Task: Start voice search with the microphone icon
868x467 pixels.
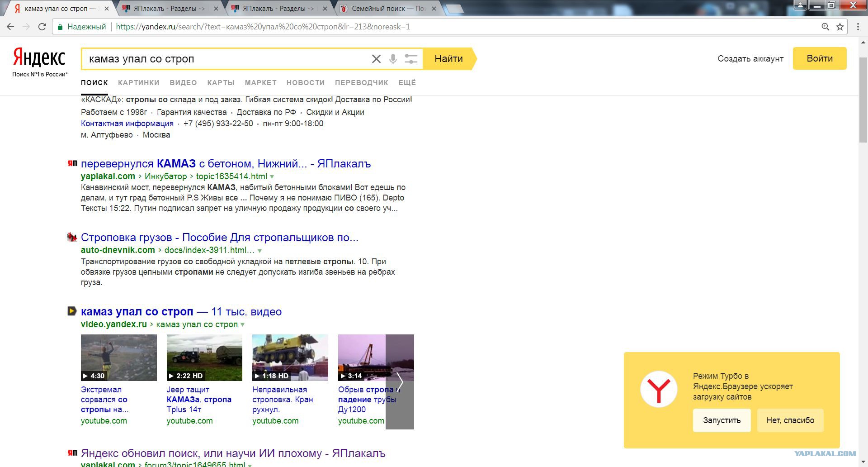Action: pos(393,59)
